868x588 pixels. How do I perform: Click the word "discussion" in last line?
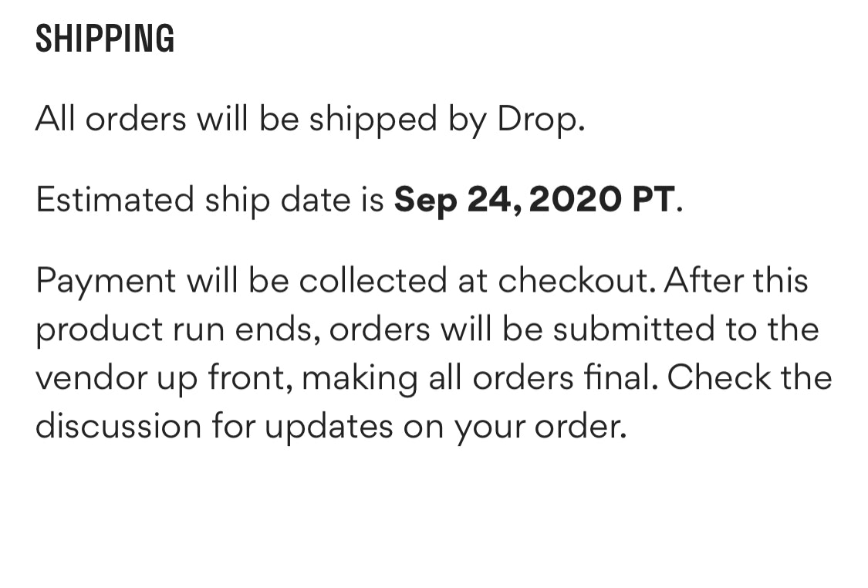118,425
